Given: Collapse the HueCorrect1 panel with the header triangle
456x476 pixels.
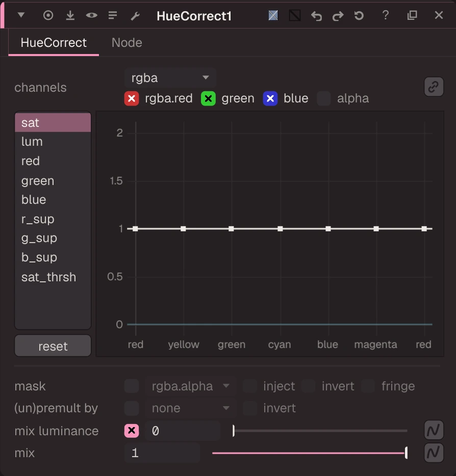Looking at the screenshot, I should [x=21, y=15].
